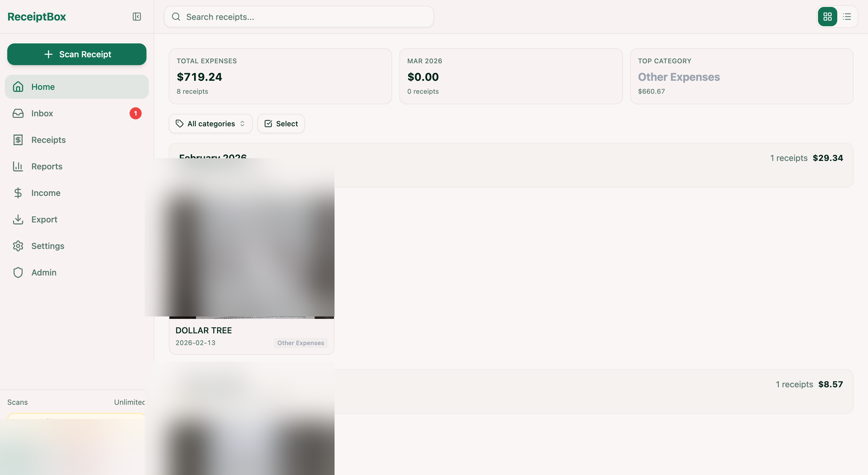Click the Scan Receipt button
The image size is (868, 475).
pyautogui.click(x=77, y=54)
